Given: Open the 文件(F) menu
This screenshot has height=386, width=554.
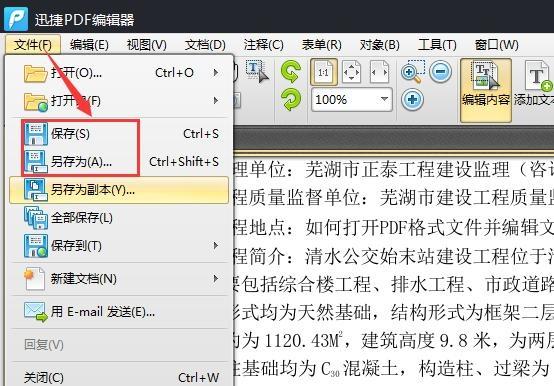Looking at the screenshot, I should [33, 45].
